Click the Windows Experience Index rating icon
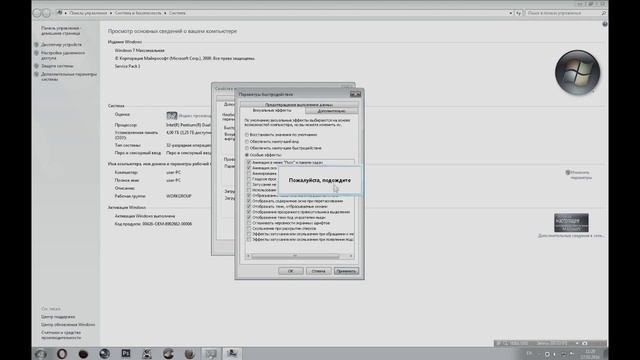 point(172,116)
